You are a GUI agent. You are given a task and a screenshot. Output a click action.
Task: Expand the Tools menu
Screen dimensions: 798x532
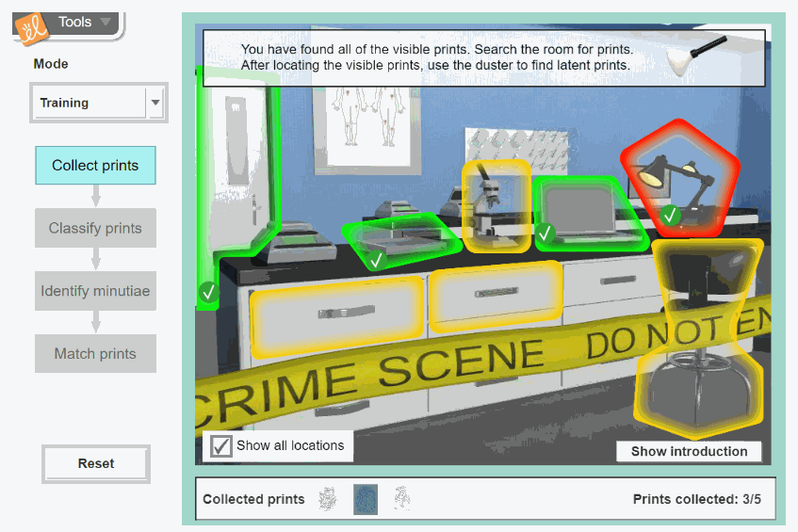click(x=83, y=22)
